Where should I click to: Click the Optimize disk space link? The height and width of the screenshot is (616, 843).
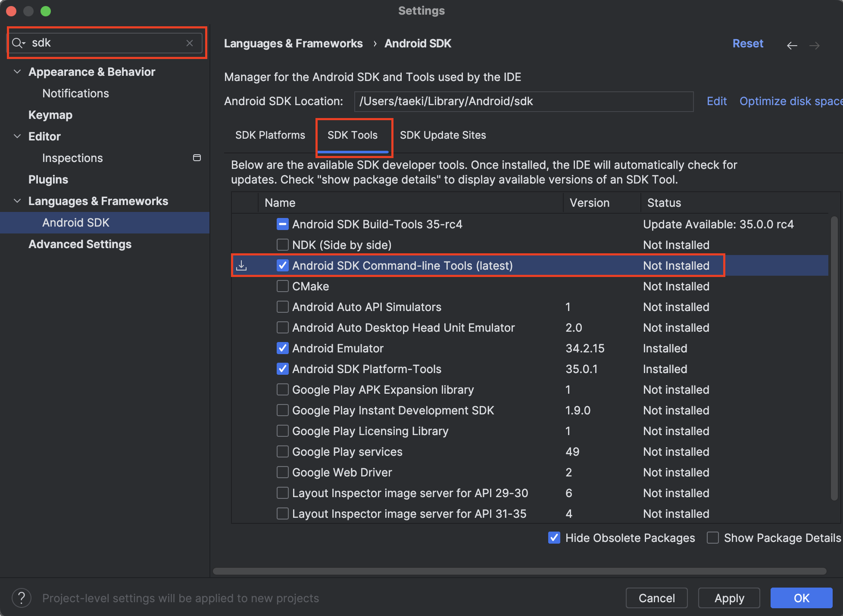pyautogui.click(x=790, y=101)
